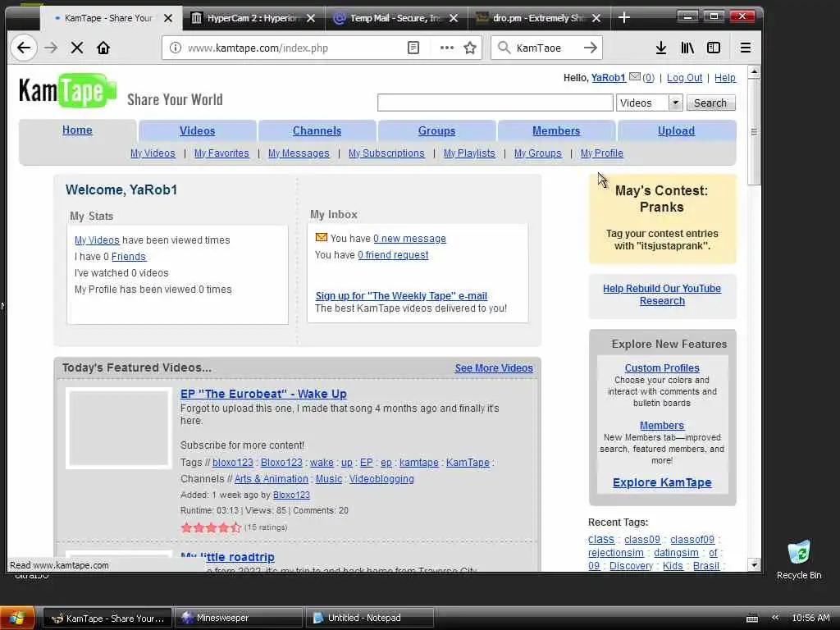This screenshot has height=630, width=840.
Task: Click the magnifier icon in the browser search box
Action: pyautogui.click(x=504, y=48)
